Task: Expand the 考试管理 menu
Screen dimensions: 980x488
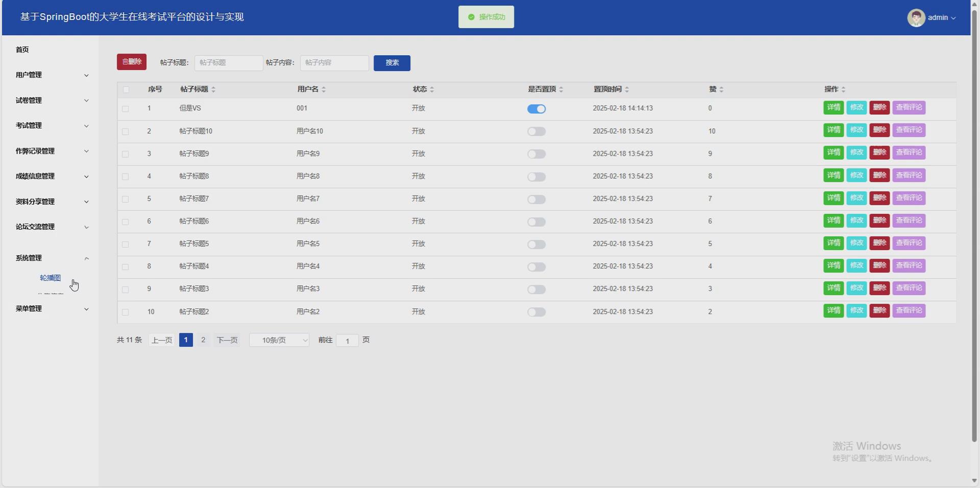Action: (x=52, y=126)
